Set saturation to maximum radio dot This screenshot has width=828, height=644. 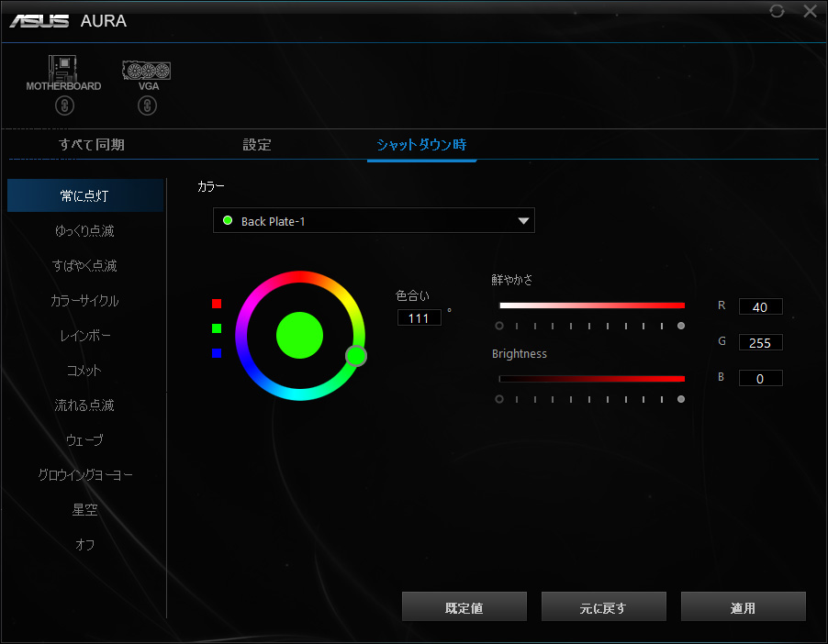click(681, 326)
